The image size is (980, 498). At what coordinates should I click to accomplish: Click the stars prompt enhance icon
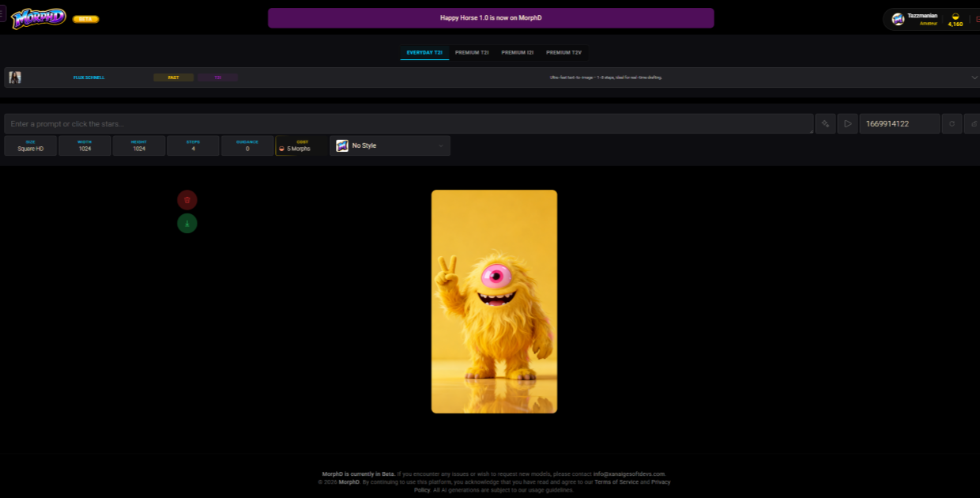coord(825,123)
